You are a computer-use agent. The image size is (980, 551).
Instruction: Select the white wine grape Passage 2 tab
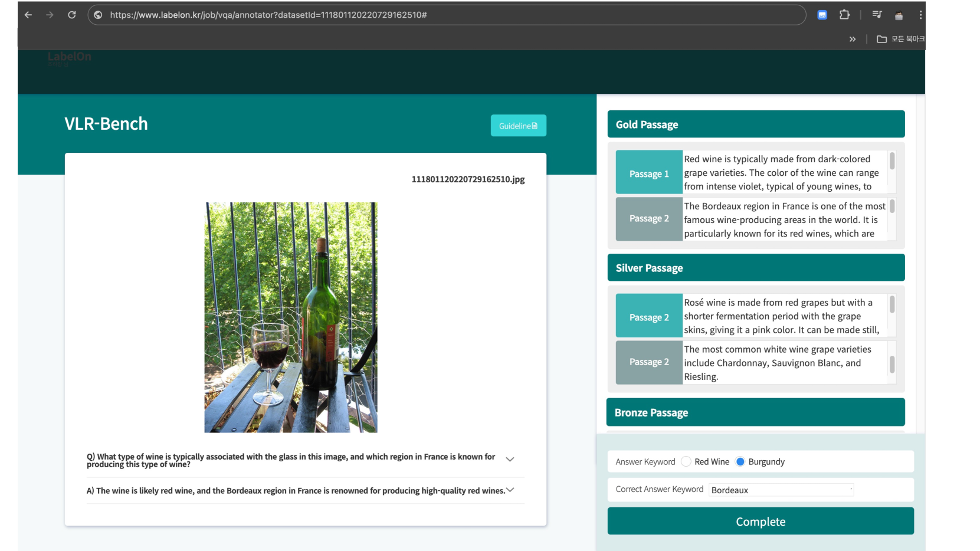(649, 362)
